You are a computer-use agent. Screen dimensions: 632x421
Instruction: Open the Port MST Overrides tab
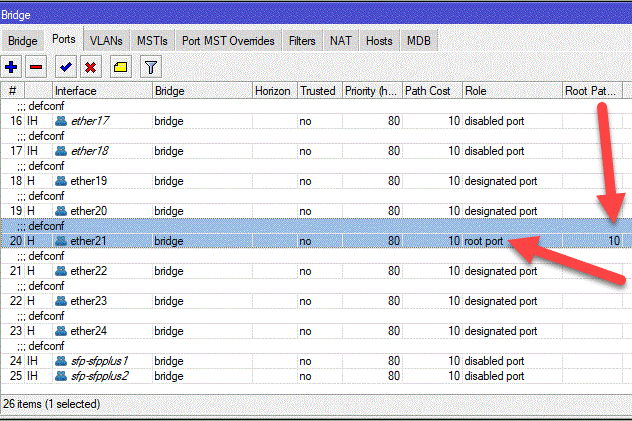(228, 41)
